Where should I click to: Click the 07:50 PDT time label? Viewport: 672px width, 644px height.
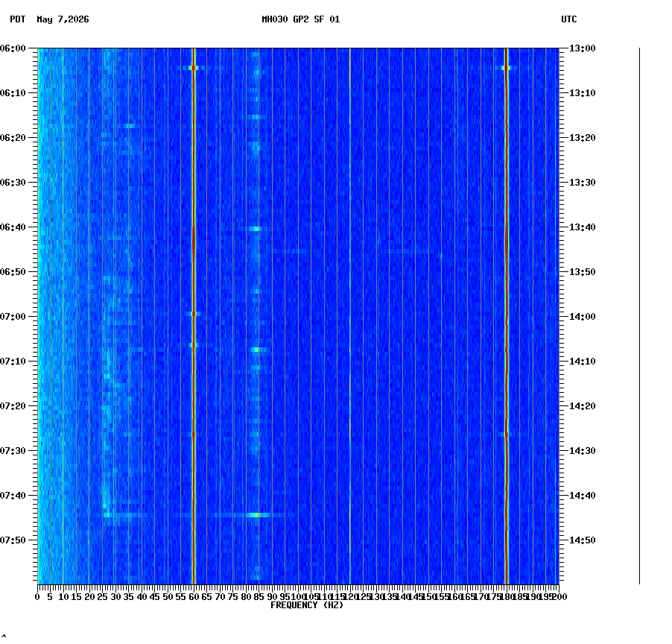tap(13, 540)
